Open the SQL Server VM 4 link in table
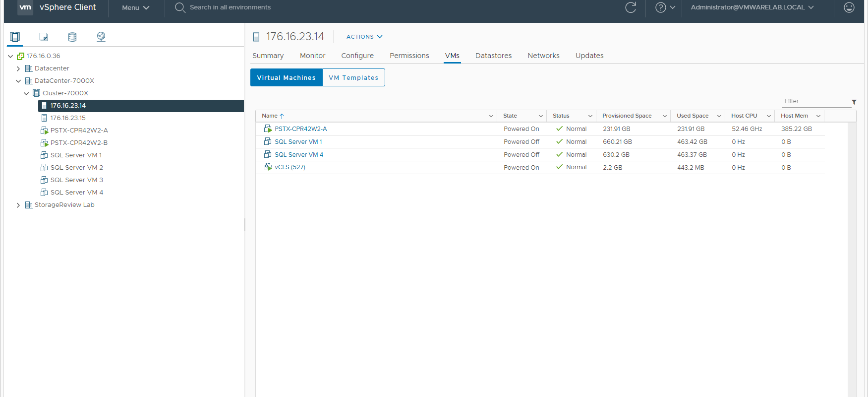 299,155
